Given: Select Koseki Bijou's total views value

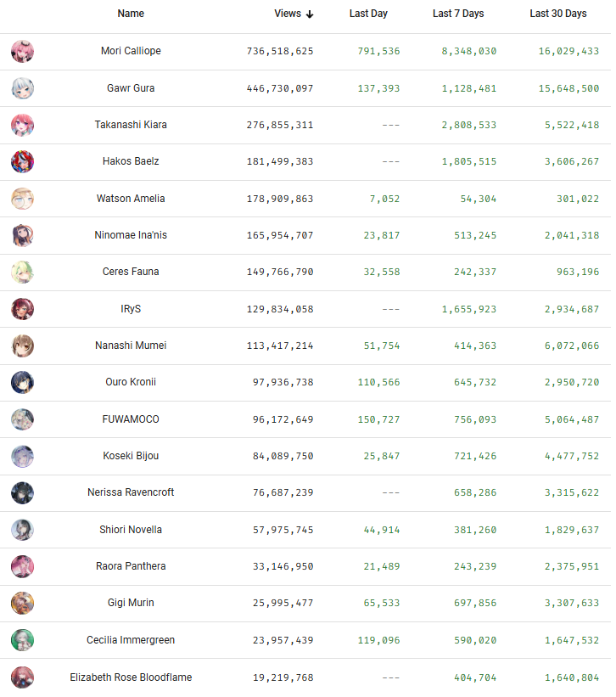Looking at the screenshot, I should tap(277, 456).
